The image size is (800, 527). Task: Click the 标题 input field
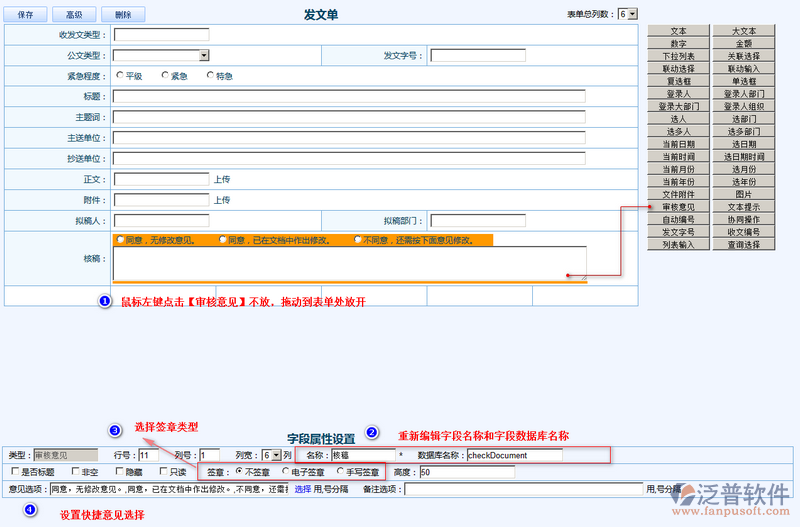coord(349,96)
